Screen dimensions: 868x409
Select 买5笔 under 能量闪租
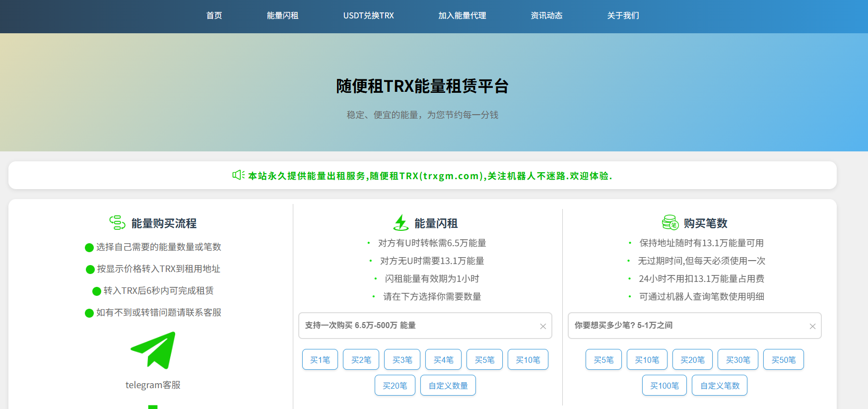(485, 360)
